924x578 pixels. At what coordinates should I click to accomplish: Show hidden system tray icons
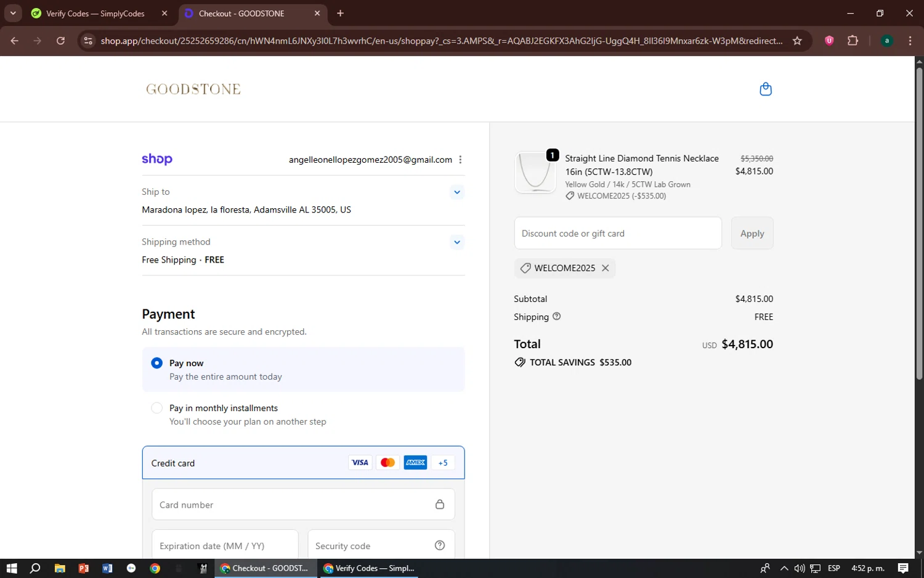click(x=784, y=568)
